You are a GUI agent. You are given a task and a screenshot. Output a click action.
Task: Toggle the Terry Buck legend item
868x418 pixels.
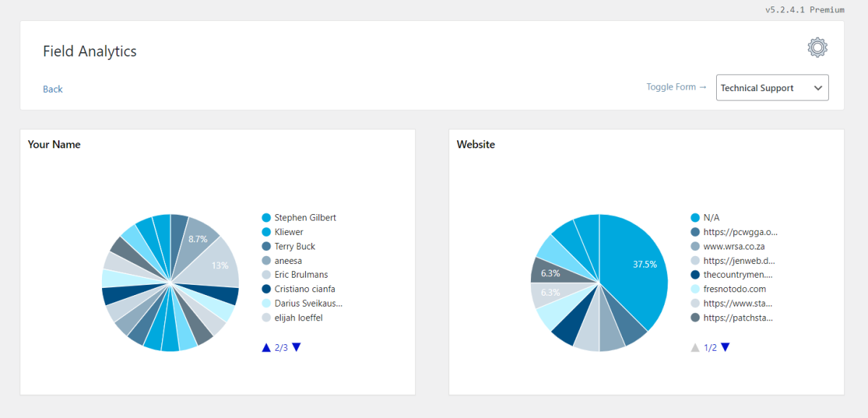click(x=289, y=247)
